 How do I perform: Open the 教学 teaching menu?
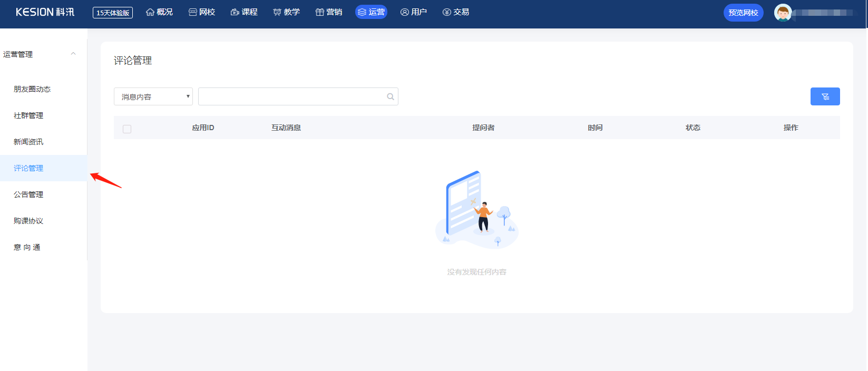pos(287,12)
